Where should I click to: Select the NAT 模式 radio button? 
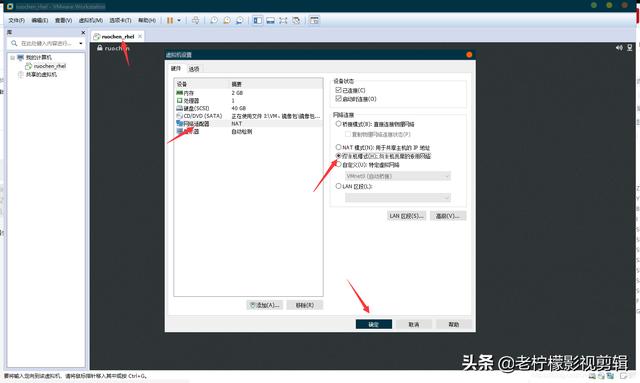pos(338,147)
